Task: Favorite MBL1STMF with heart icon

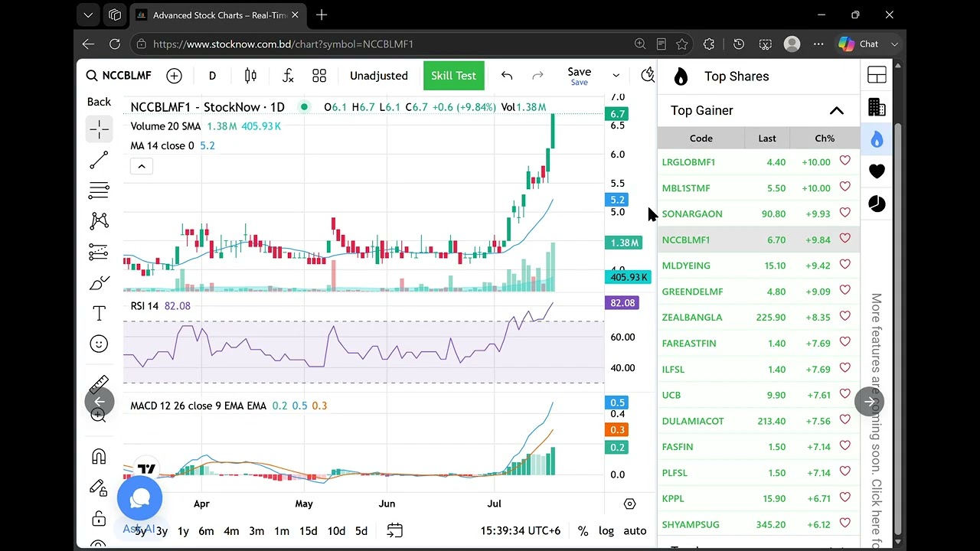Action: click(844, 187)
